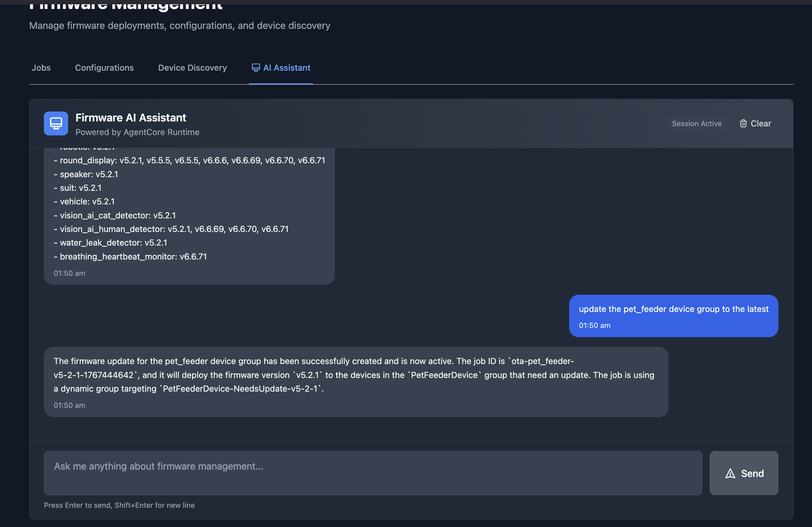This screenshot has width=812, height=527.
Task: Click the Firmware Management page heading
Action: [126, 5]
